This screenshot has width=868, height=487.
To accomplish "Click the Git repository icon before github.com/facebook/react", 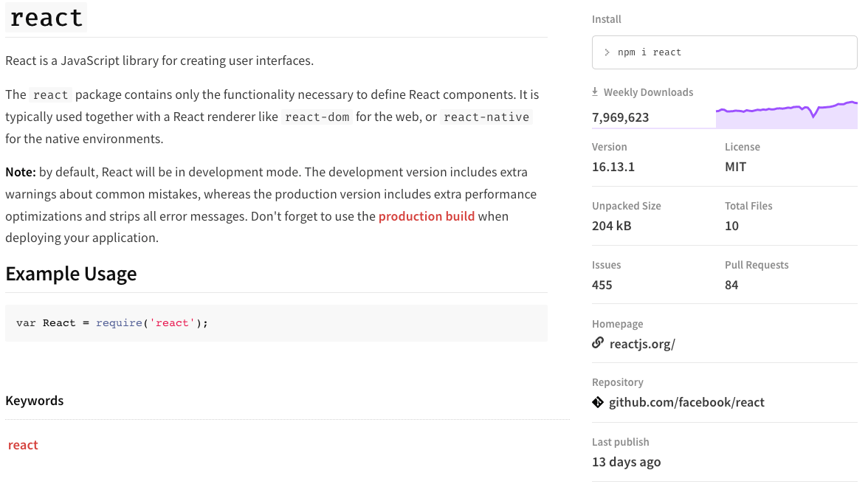I will point(596,402).
